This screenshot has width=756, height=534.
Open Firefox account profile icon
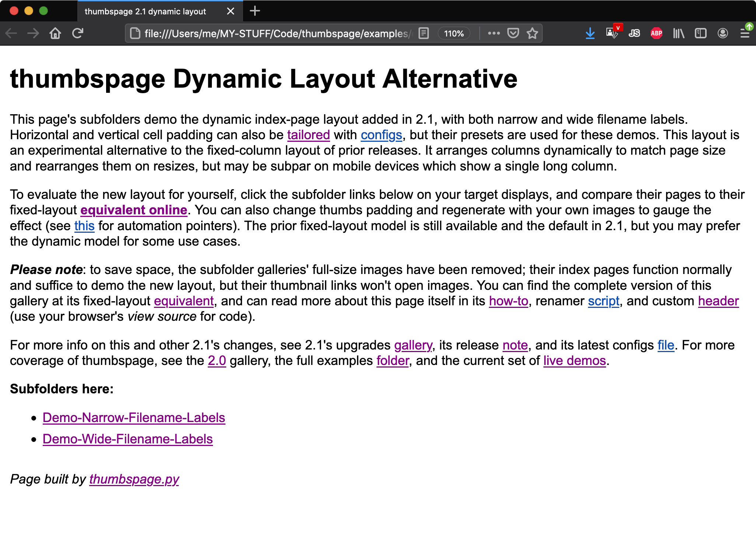[722, 34]
